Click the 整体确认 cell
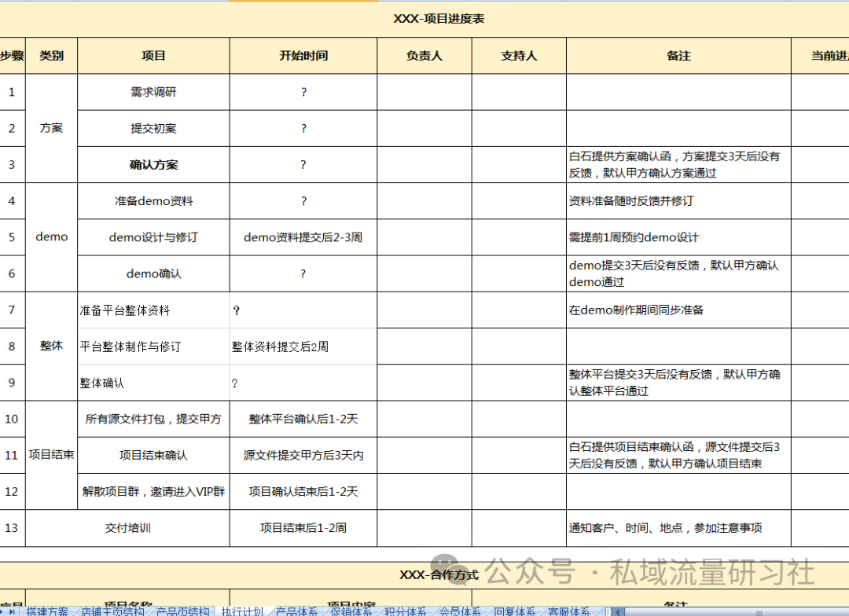The width and height of the screenshot is (849, 616). tap(154, 383)
